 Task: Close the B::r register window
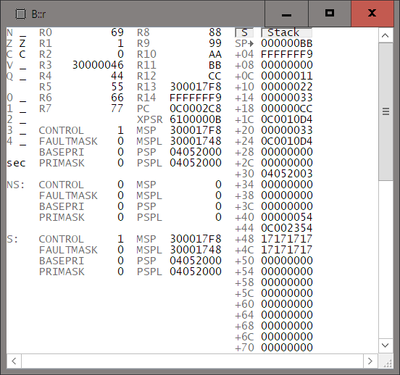tap(372, 13)
